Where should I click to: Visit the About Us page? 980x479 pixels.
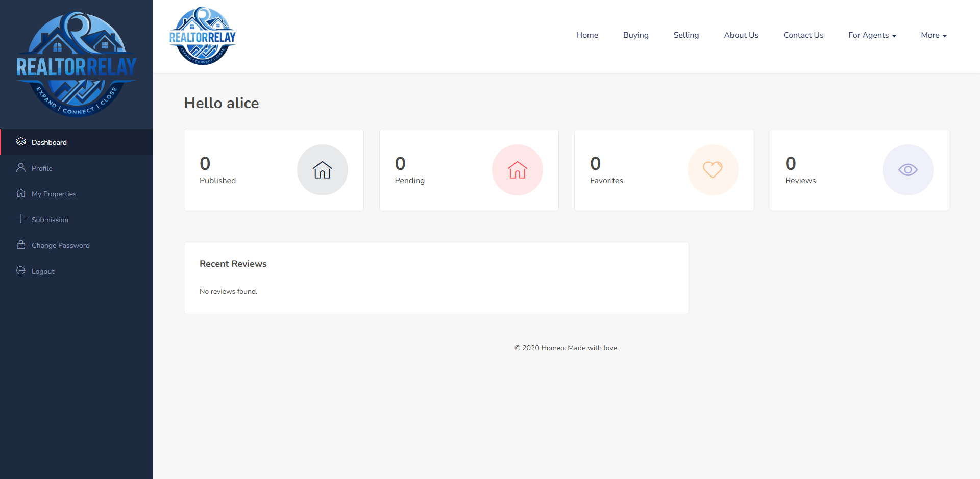click(741, 35)
